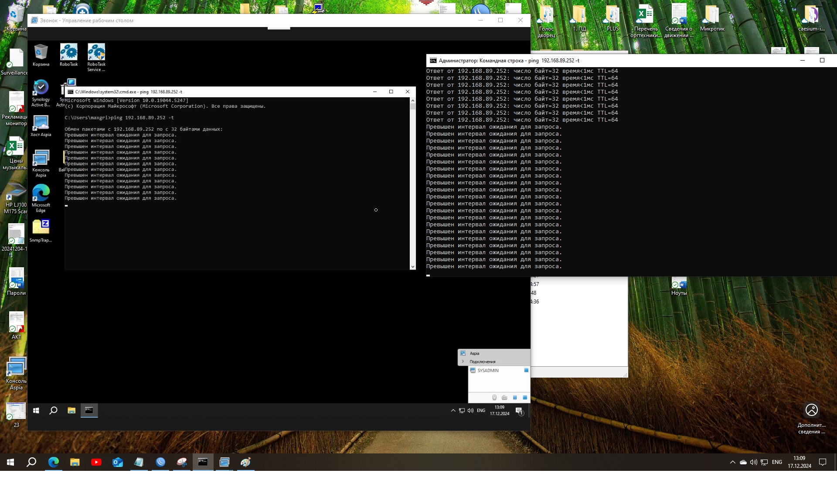Select Aspia console on local taskbar
Viewport: 837px width, 504px height.
click(x=225, y=462)
